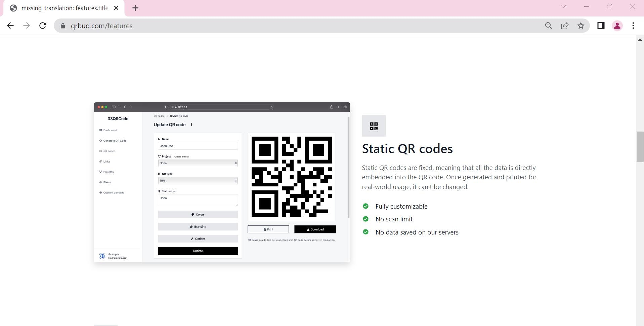The image size is (644, 326).
Task: Bookmark this page with star icon
Action: tap(581, 26)
